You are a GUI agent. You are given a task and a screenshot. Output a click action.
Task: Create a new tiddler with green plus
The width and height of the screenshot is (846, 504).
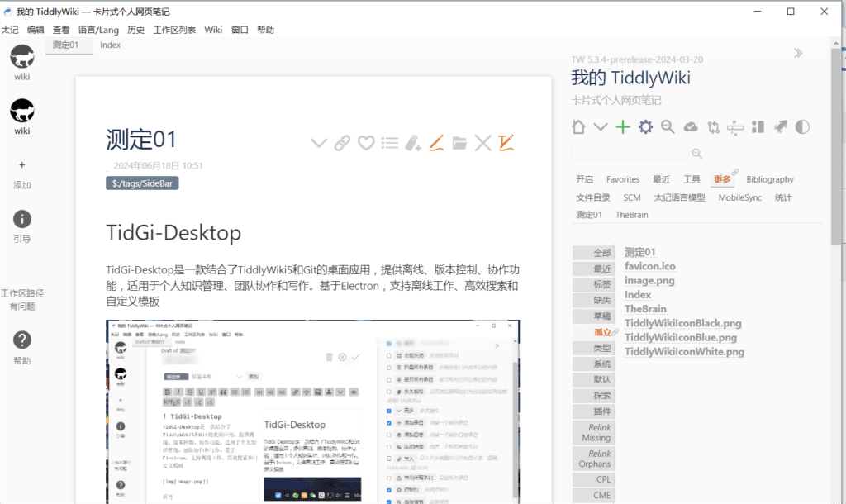tap(623, 126)
